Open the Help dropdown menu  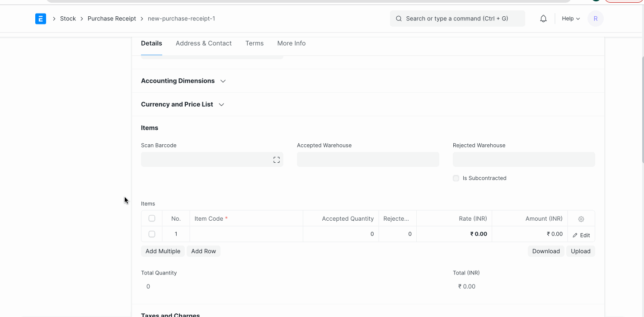(570, 19)
